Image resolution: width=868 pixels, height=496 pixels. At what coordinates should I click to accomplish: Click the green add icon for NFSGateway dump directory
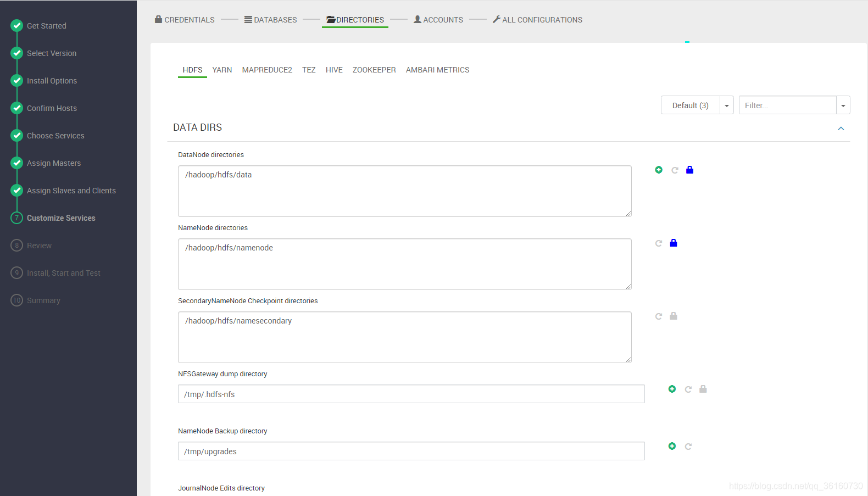[672, 389]
